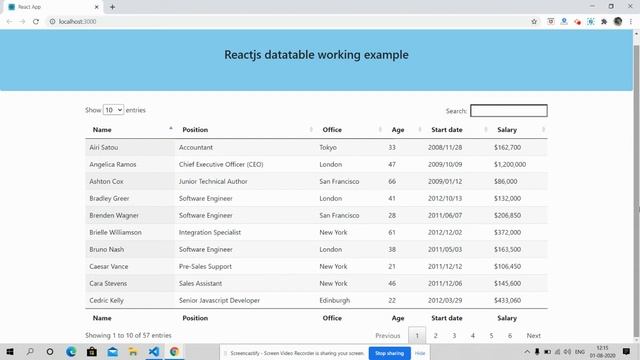
Task: Click the Cara Stevens name cell
Action: point(130,283)
